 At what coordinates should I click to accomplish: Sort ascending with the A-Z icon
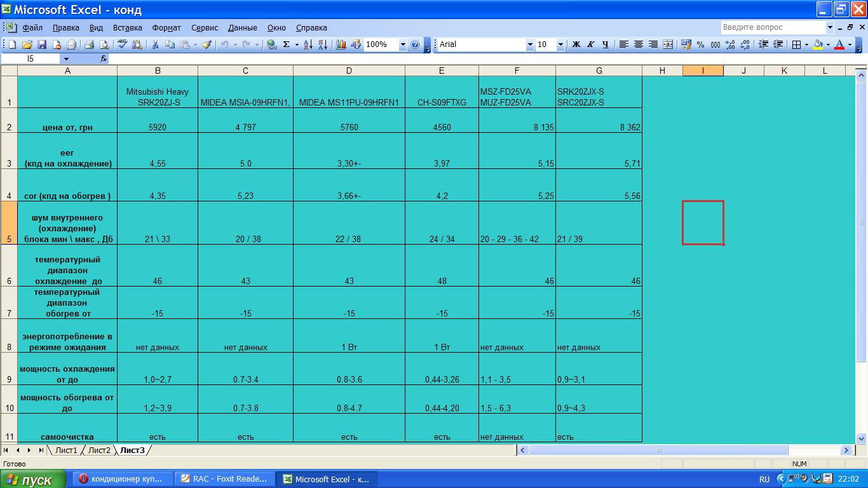pos(308,44)
